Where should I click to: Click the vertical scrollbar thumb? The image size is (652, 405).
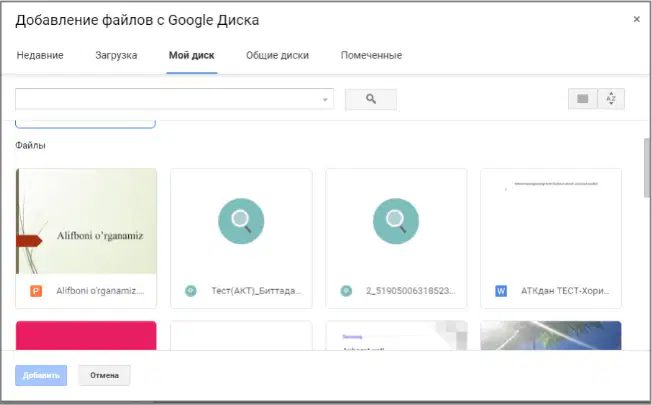coord(647,168)
